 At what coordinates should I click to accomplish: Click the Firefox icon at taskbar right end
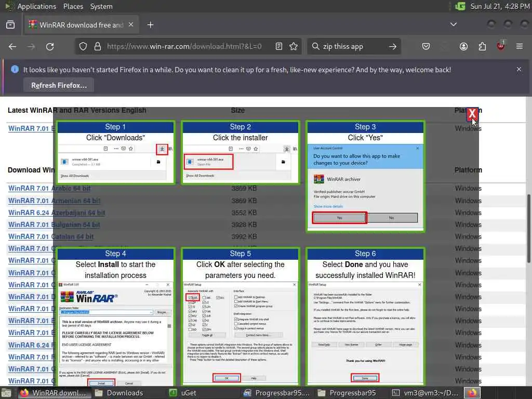472,393
